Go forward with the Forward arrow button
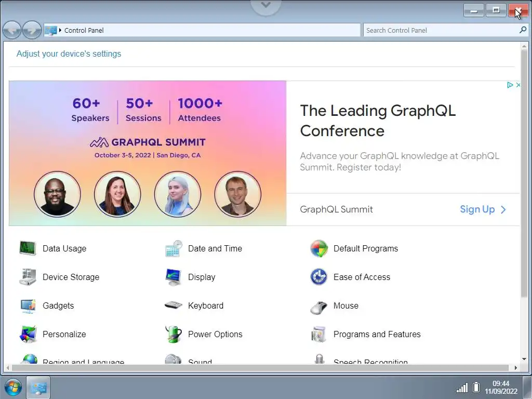This screenshot has height=399, width=532. [32, 30]
